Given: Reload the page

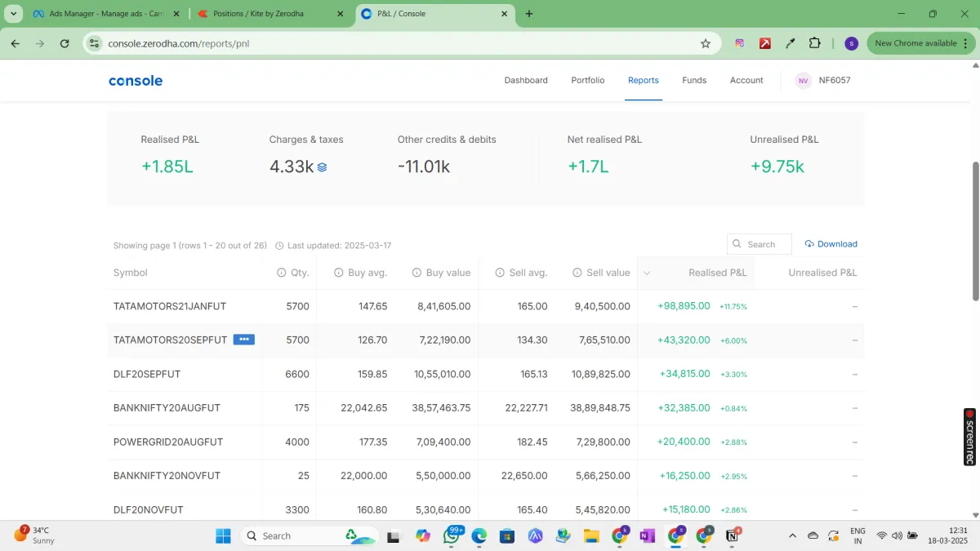Looking at the screenshot, I should (x=65, y=43).
